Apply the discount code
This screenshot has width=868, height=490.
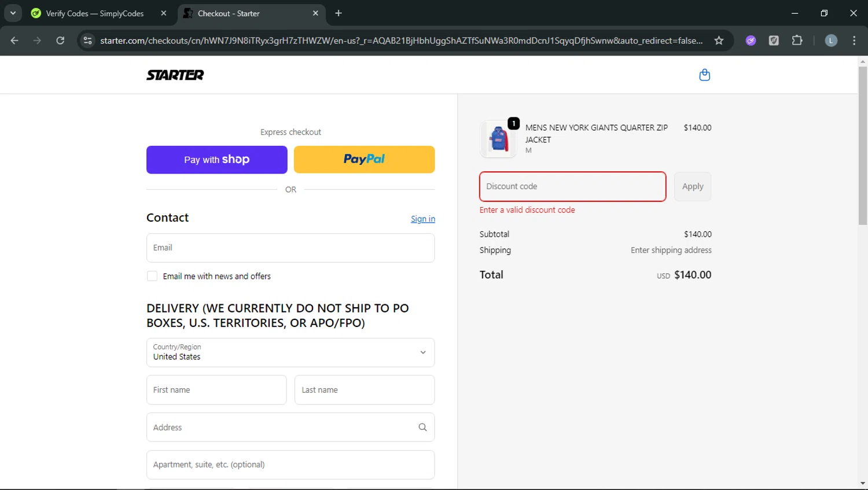click(693, 186)
